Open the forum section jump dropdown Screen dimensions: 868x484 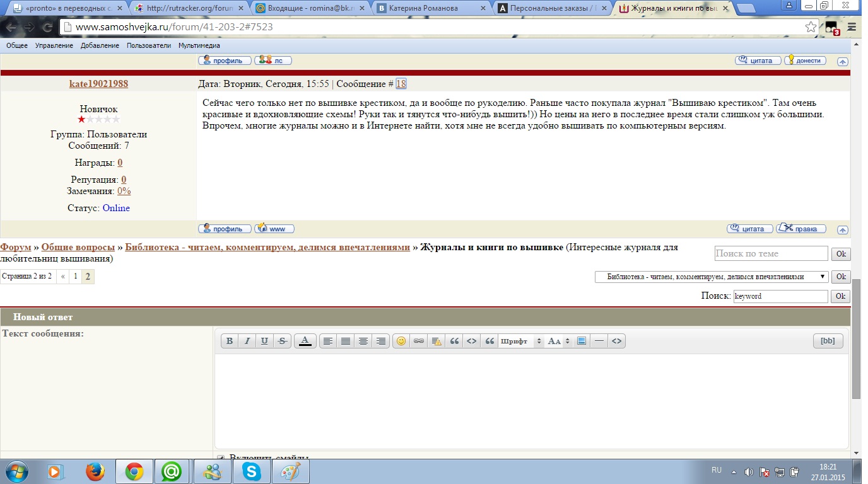point(712,277)
